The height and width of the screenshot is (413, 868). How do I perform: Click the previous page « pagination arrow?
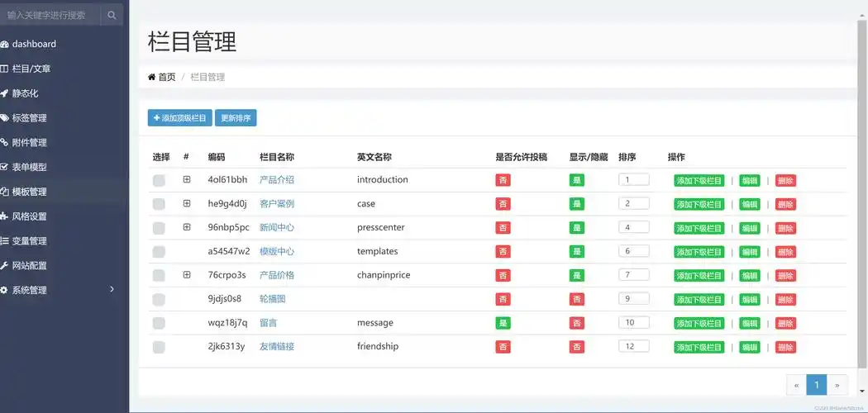[796, 385]
